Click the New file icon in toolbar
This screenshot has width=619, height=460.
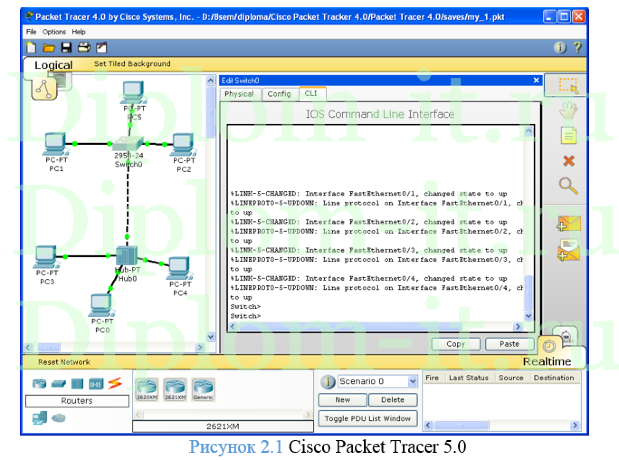[33, 47]
